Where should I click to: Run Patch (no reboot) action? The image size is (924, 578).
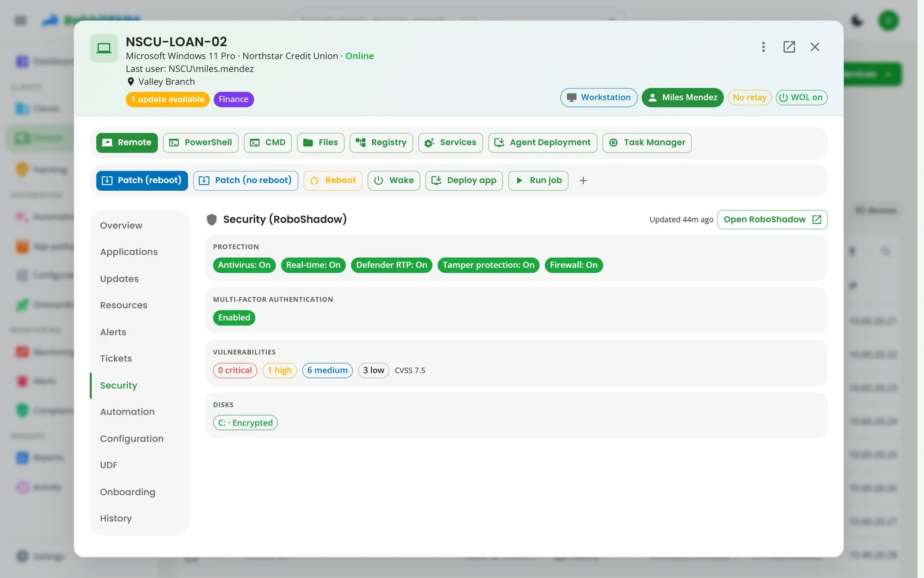click(x=246, y=180)
